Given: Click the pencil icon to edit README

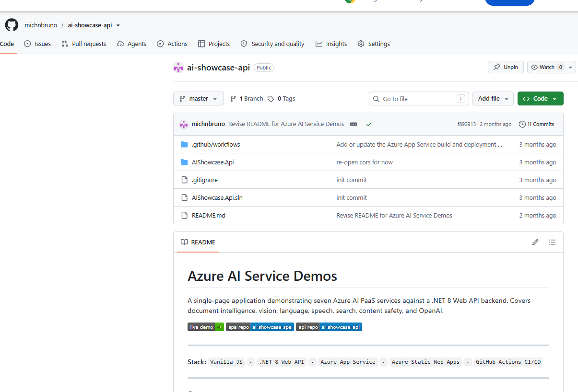Looking at the screenshot, I should [535, 242].
